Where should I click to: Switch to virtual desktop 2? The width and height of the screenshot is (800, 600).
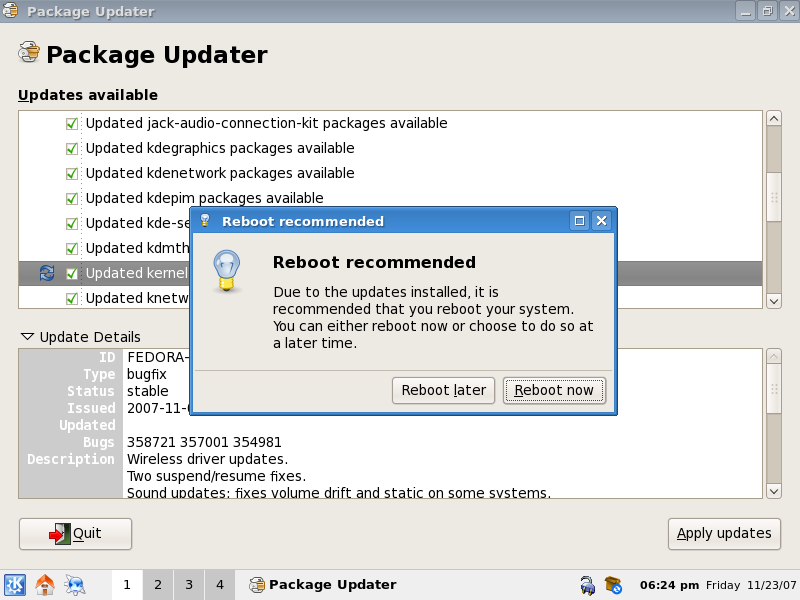click(158, 585)
